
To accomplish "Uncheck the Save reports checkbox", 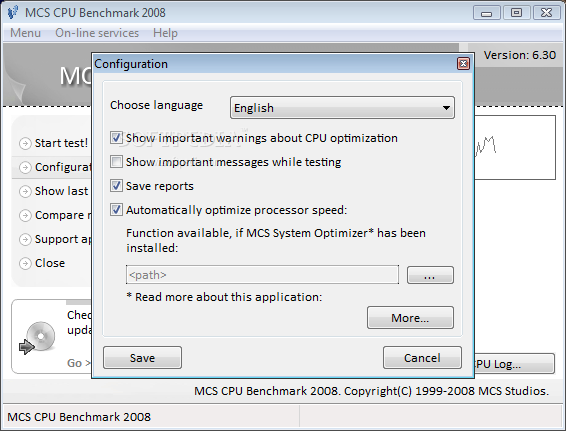I will point(116,186).
